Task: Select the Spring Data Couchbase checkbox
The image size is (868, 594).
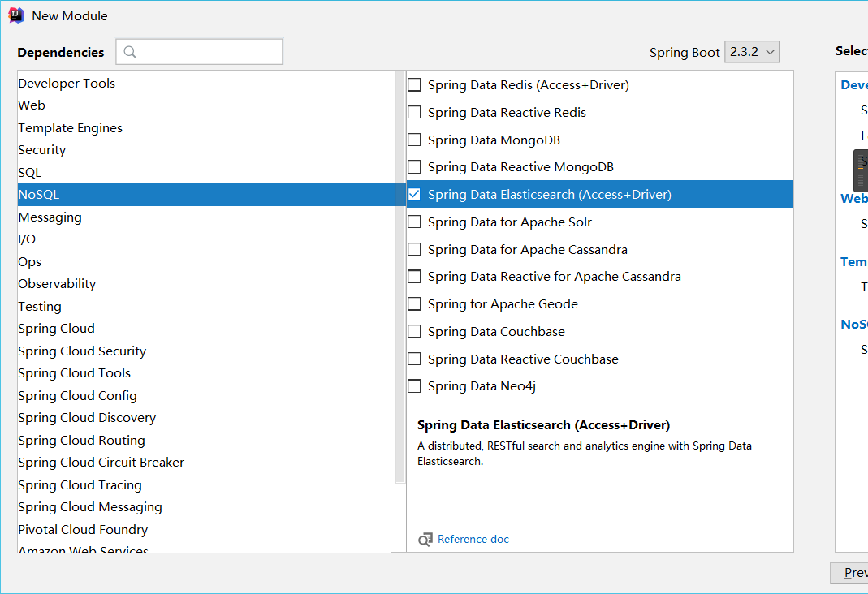Action: tap(414, 331)
